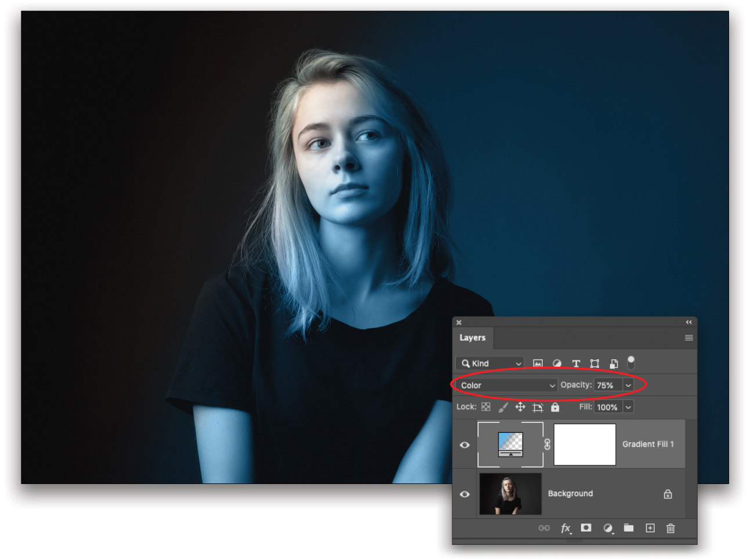Viewport: 747px width, 560px height.
Task: Filter layers by adjustment type icon
Action: click(557, 363)
